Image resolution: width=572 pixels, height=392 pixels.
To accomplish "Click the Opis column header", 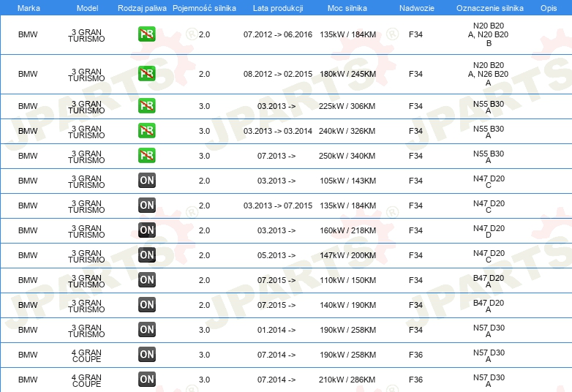I will (549, 8).
